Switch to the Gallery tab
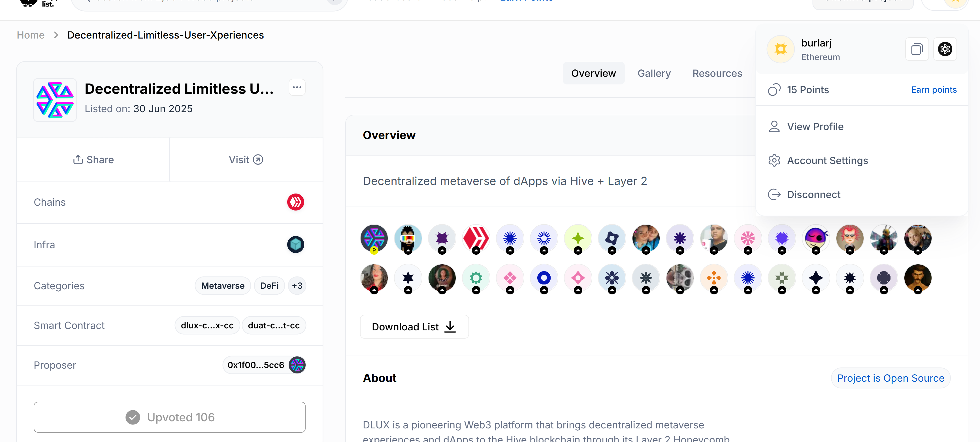The image size is (980, 442). pos(654,73)
